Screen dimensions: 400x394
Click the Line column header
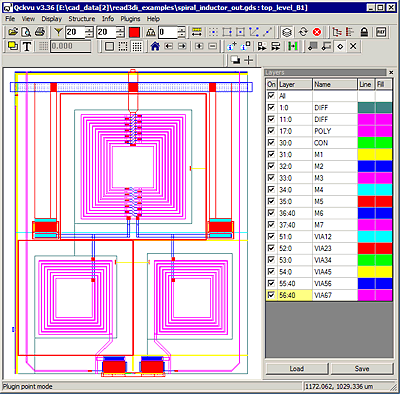click(366, 84)
